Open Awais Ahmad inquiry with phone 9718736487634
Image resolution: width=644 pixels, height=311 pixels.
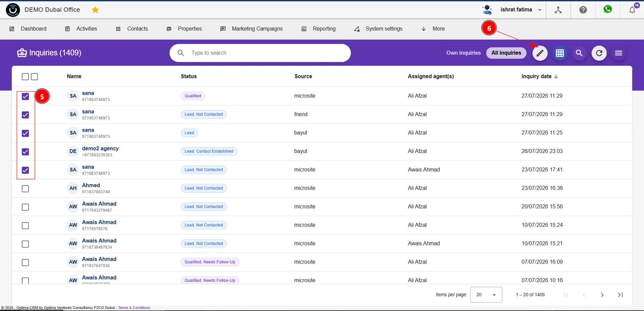click(99, 240)
